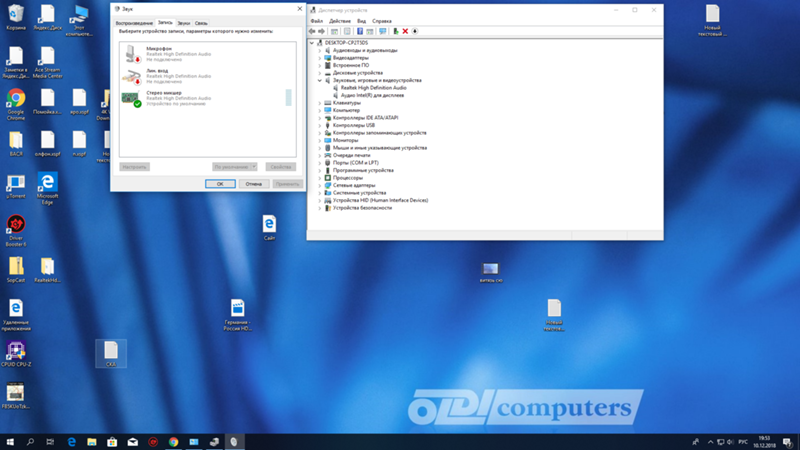Click the Properties icon in Device Manager toolbar
Image resolution: width=800 pixels, height=450 pixels.
pos(347,31)
